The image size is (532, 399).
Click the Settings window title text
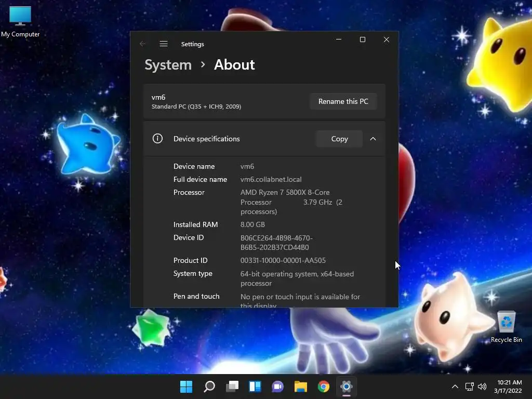[x=192, y=44]
